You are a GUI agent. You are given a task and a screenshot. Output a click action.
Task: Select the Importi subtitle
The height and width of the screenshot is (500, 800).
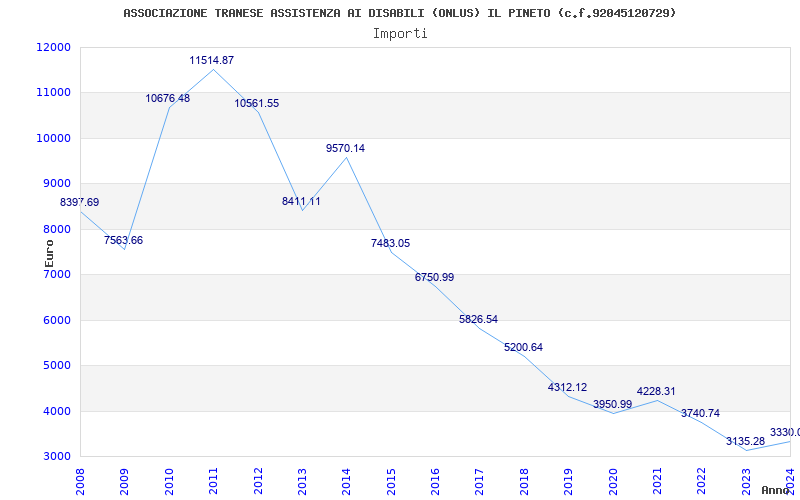[400, 34]
